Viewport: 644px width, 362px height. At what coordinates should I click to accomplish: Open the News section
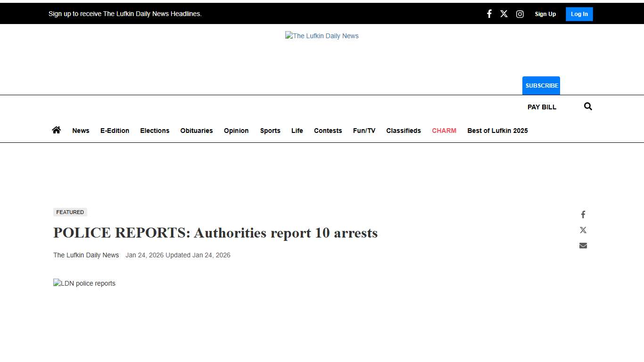point(81,131)
